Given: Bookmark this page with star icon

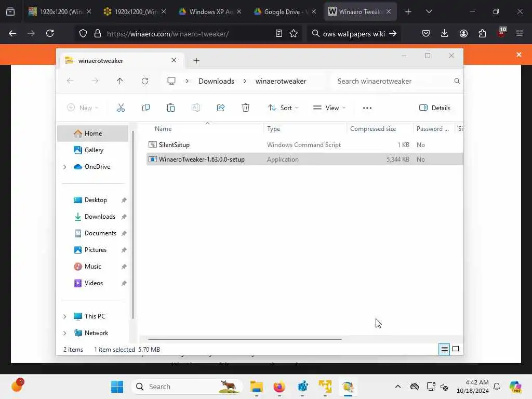Looking at the screenshot, I should [294, 34].
